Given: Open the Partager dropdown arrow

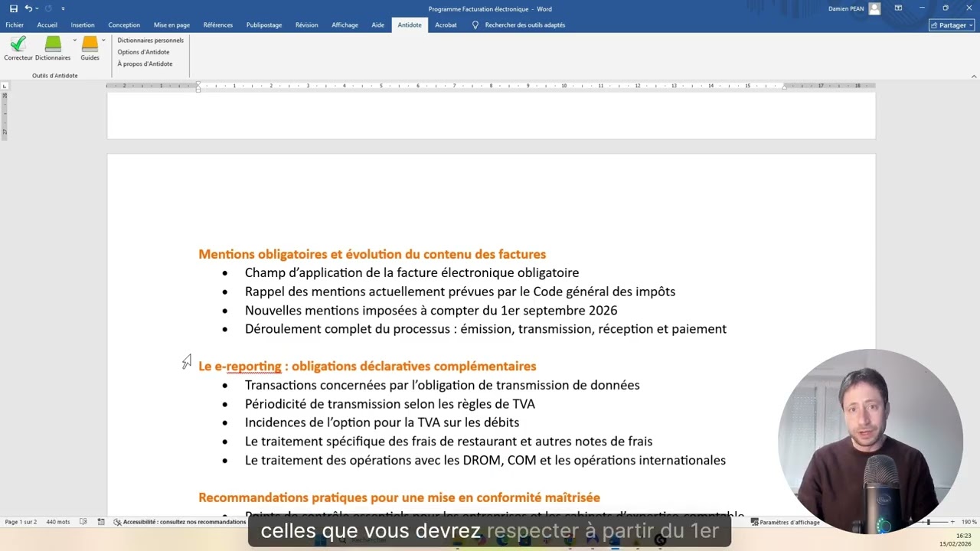Looking at the screenshot, I should coord(970,24).
